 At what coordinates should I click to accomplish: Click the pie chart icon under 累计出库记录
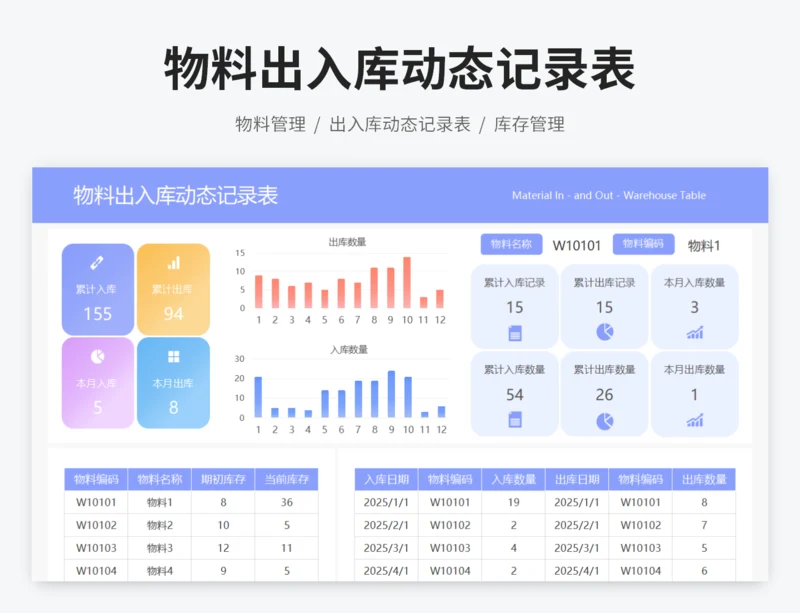click(x=605, y=330)
